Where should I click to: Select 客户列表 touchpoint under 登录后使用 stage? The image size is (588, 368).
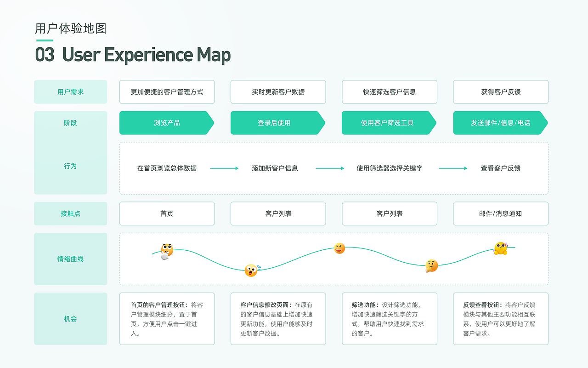[278, 213]
